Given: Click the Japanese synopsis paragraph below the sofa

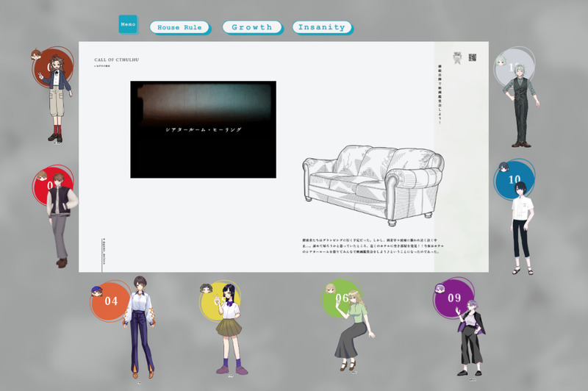Looking at the screenshot, I should 373,246.
